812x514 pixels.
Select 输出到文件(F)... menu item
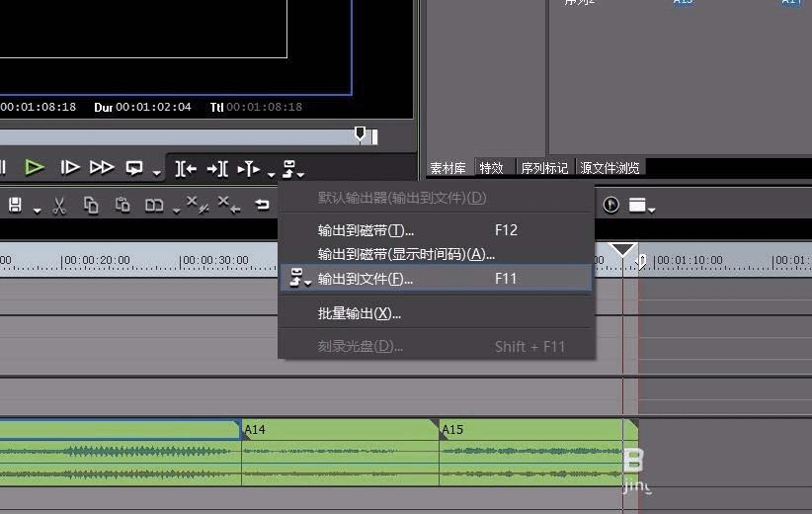(x=435, y=279)
